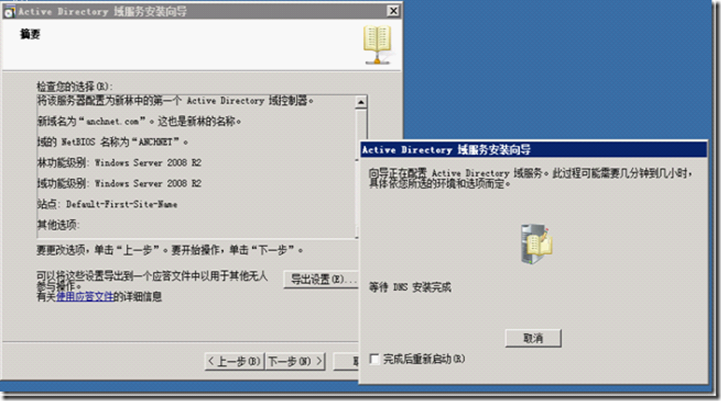This screenshot has height=401, width=721.
Task: Select the Default-First-Site-Name line
Action: pos(107,204)
